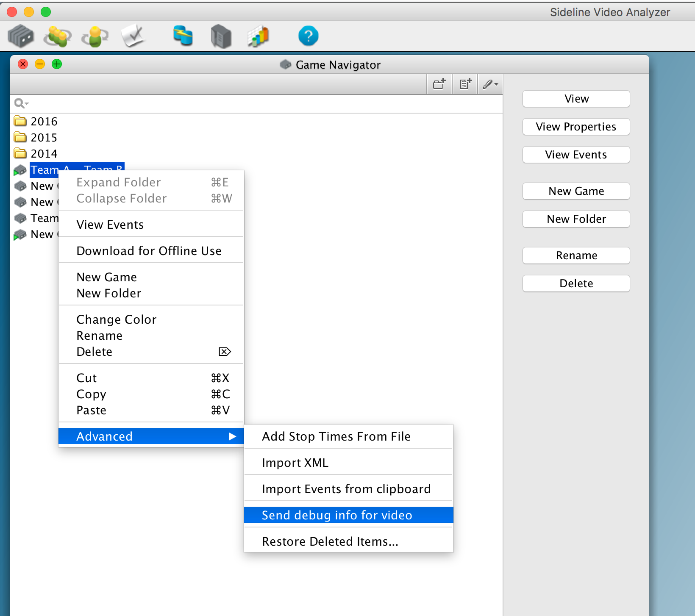Image resolution: width=695 pixels, height=616 pixels.
Task: Choose Restore Deleted Items...
Action: (x=349, y=541)
